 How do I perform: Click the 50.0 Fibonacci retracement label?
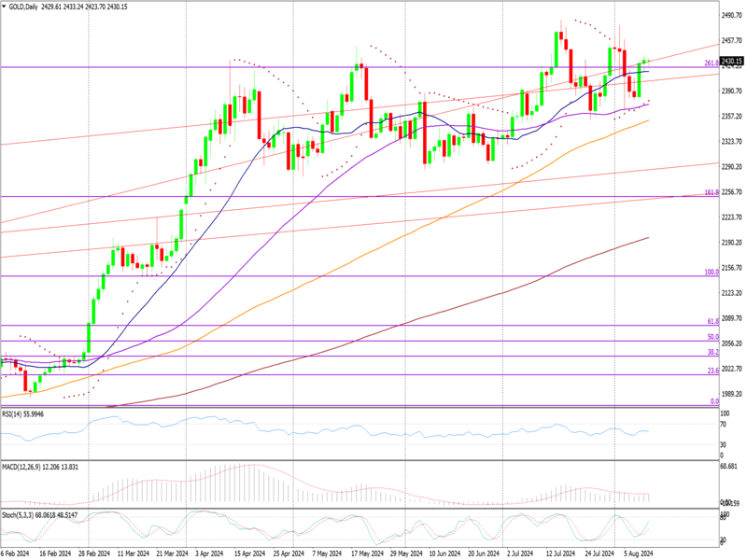click(x=712, y=337)
